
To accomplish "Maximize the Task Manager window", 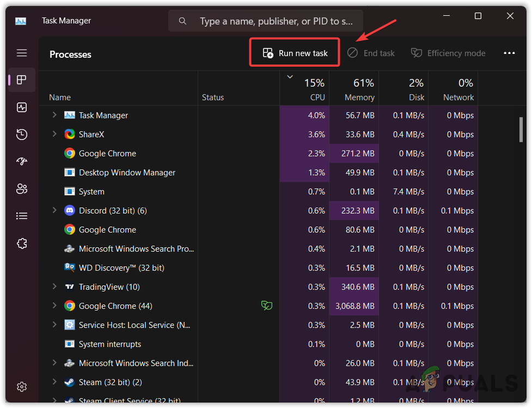I will [x=478, y=16].
